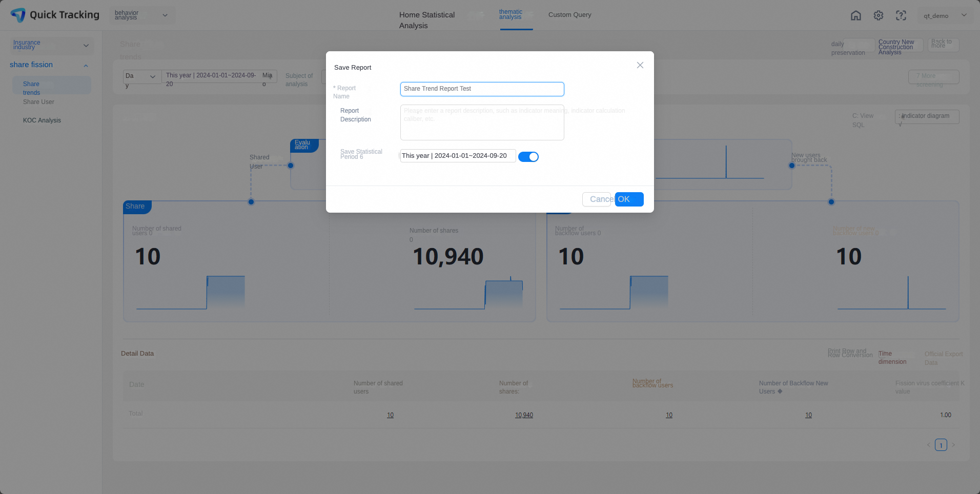Expand the qt_demo account menu
Viewport: 980px width, 494px height.
[945, 15]
